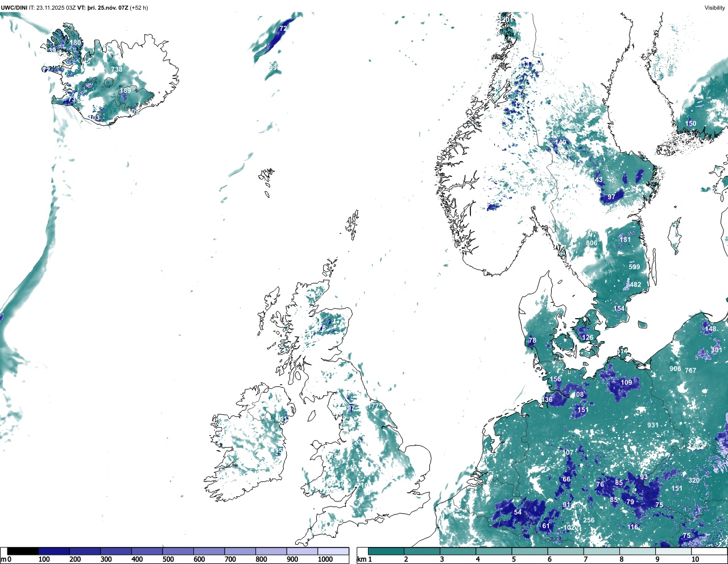The width and height of the screenshot is (728, 564).
Task: Click the '126' value over Zealand
Action: coord(588,337)
